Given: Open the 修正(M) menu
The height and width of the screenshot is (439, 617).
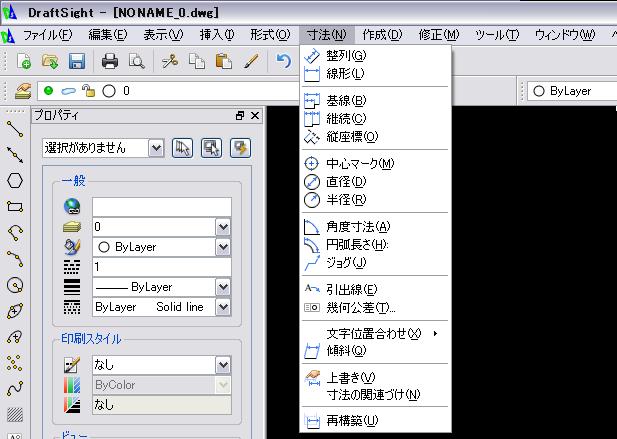Looking at the screenshot, I should point(439,35).
